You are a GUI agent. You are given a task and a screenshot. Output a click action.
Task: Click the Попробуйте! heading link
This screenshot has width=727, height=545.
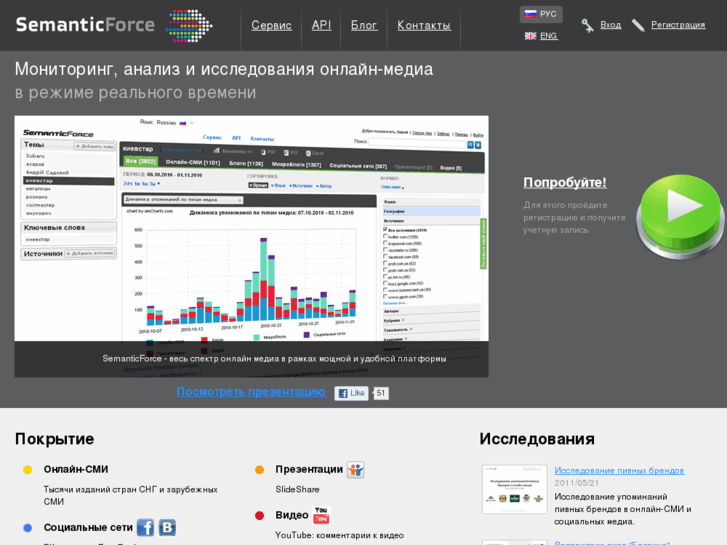565,182
